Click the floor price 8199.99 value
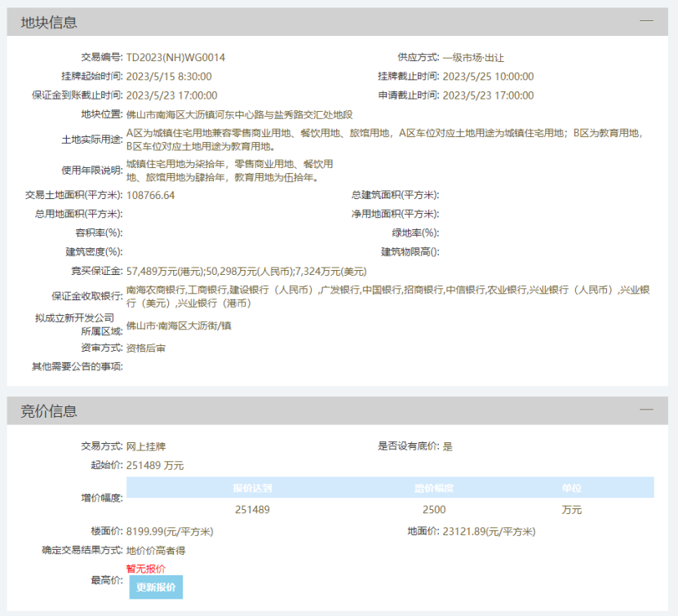 coord(170,531)
